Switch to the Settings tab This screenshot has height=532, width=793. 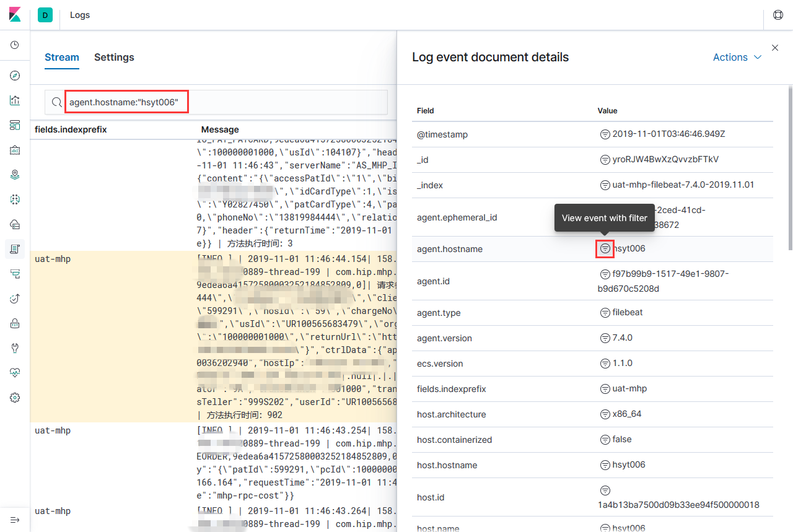114,57
